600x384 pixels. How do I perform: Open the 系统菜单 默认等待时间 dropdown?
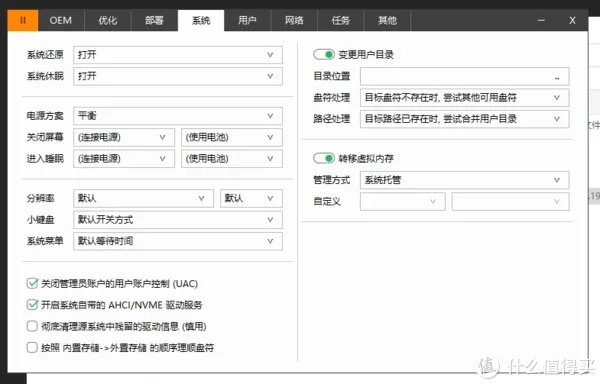178,241
